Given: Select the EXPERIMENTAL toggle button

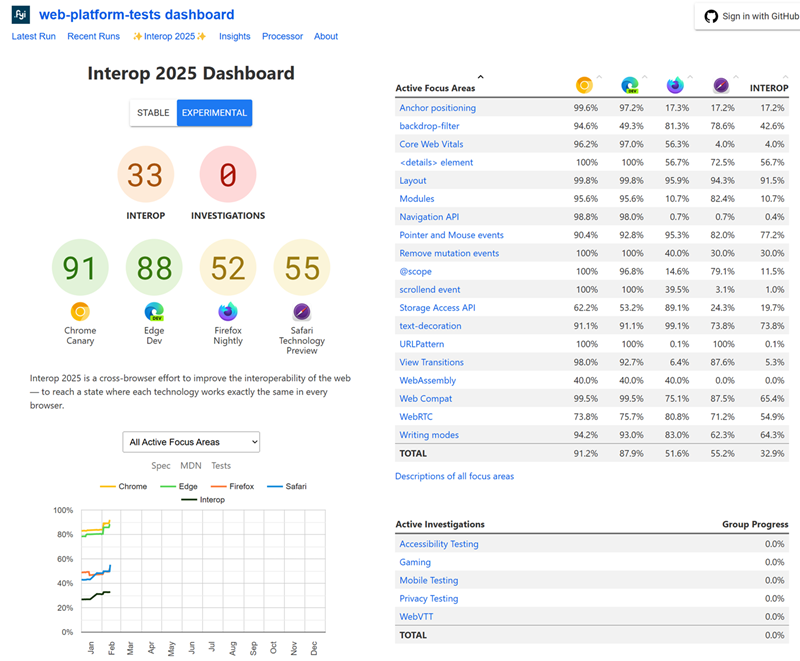Looking at the screenshot, I should (x=214, y=113).
